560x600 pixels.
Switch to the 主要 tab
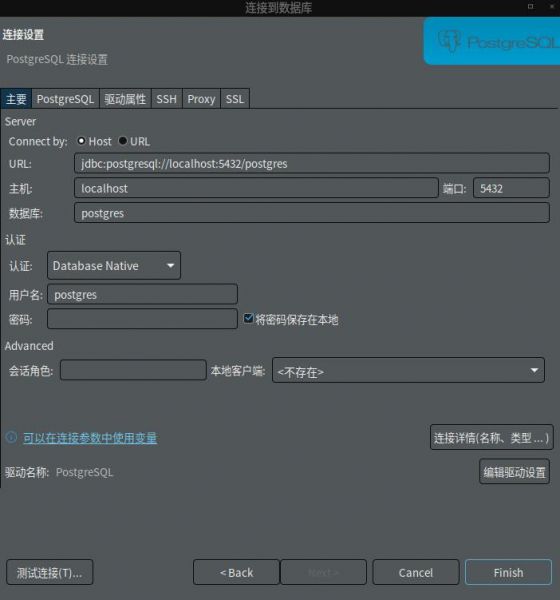tap(16, 99)
